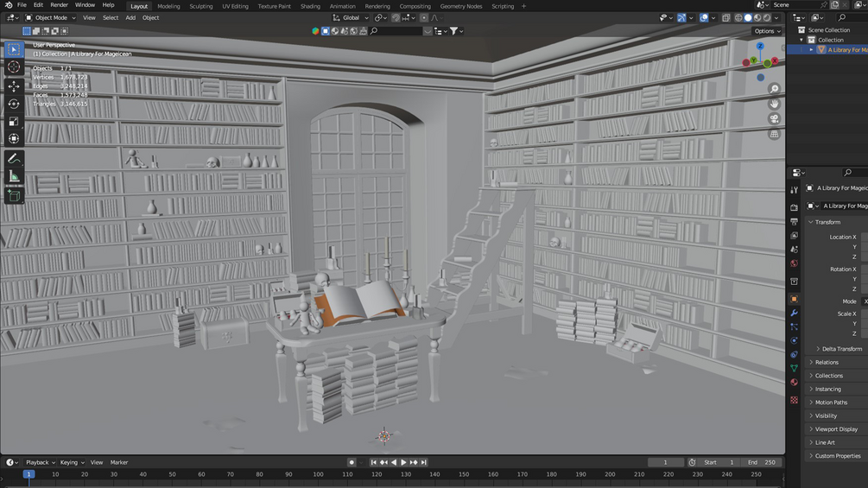Open the Object Mode dropdown
The height and width of the screenshot is (488, 868).
(50, 17)
